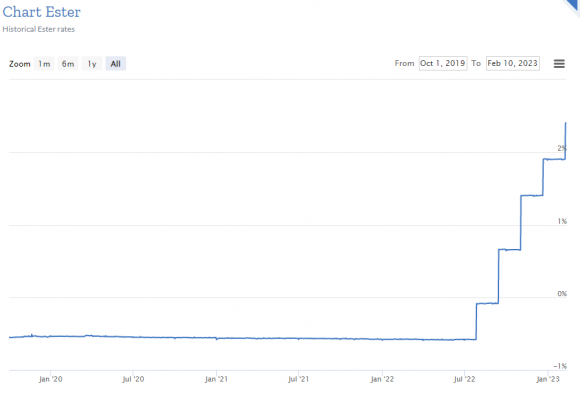The width and height of the screenshot is (580, 399).
Task: Open the chart context menu hamburger icon
Action: point(559,64)
